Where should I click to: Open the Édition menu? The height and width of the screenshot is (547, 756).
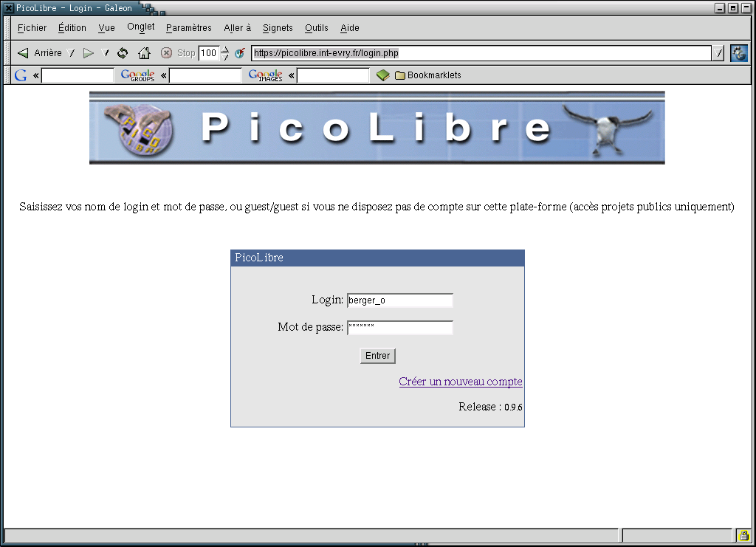point(72,28)
